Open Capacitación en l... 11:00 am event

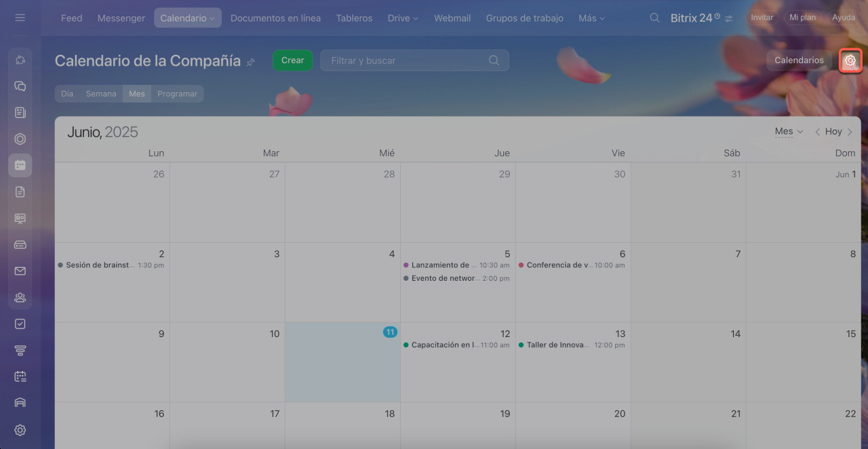(456, 345)
